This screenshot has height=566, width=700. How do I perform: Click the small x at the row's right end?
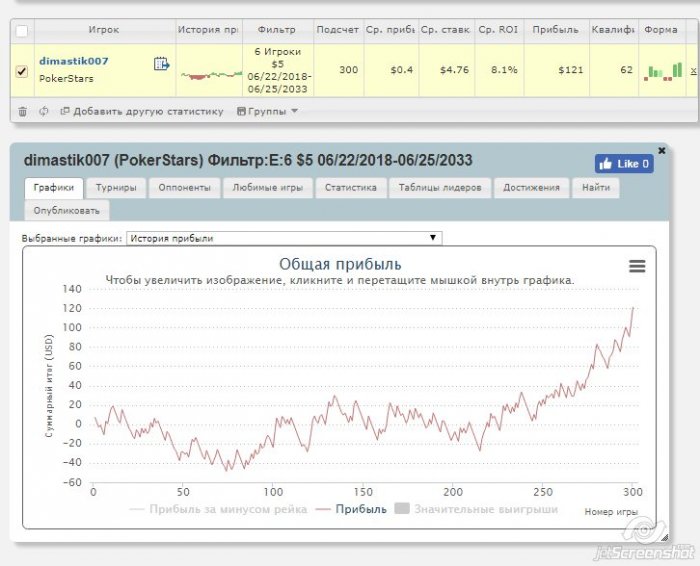click(693, 70)
